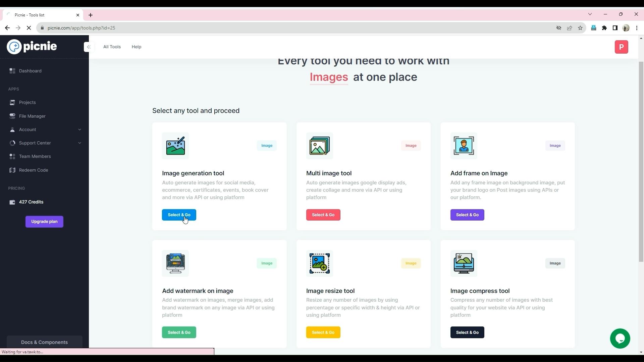Select the Add watermark on image icon
The width and height of the screenshot is (644, 362).
(176, 263)
